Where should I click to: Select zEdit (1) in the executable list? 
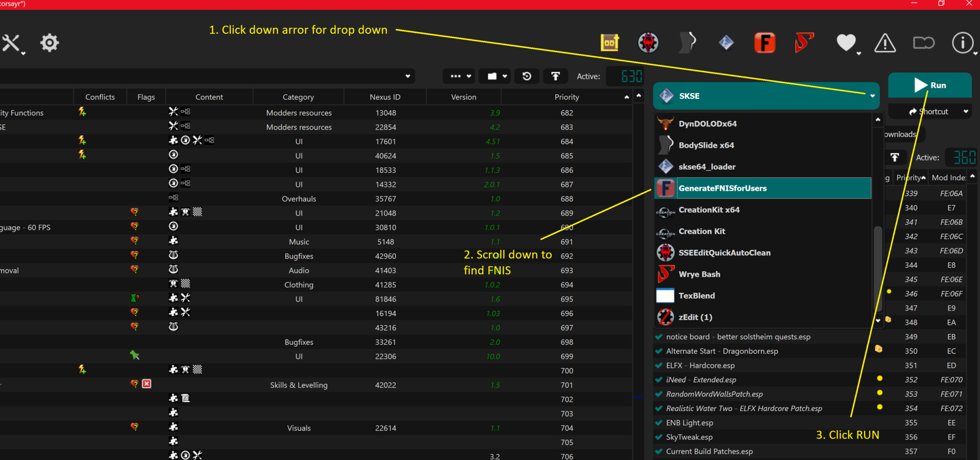coord(763,317)
